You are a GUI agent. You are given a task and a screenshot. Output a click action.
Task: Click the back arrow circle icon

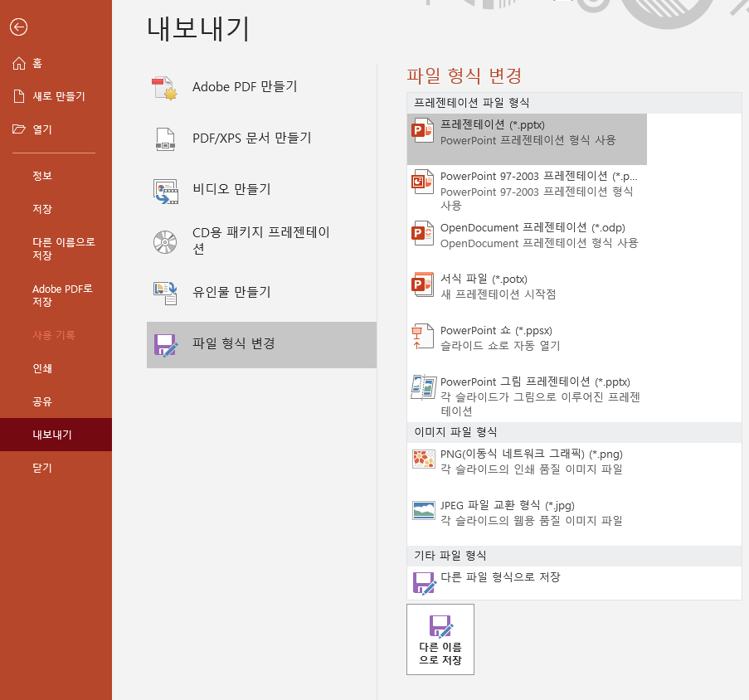pyautogui.click(x=18, y=27)
